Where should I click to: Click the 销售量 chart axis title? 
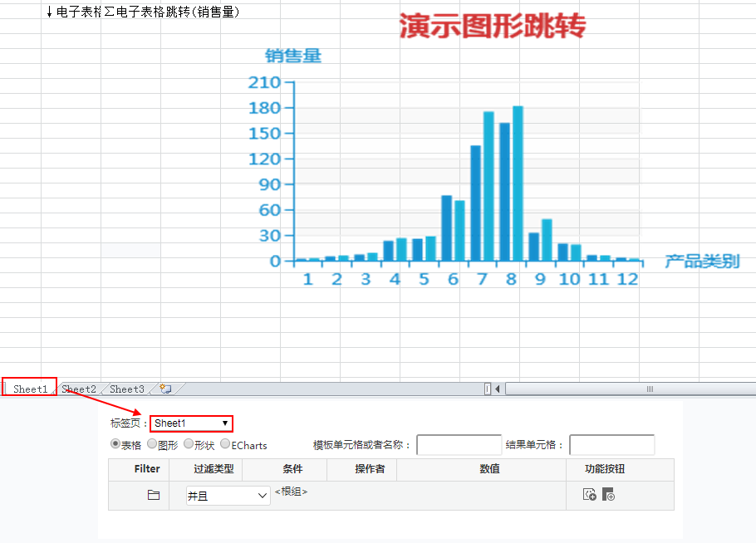click(x=293, y=56)
